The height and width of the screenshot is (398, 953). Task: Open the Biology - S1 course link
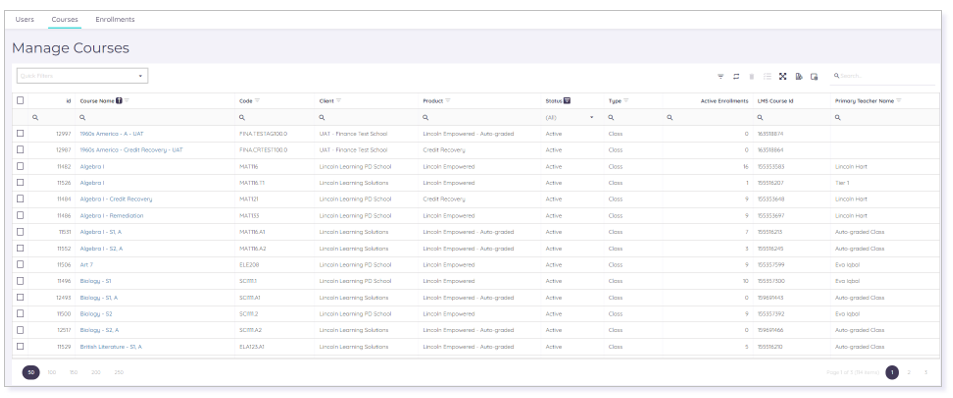(x=95, y=281)
